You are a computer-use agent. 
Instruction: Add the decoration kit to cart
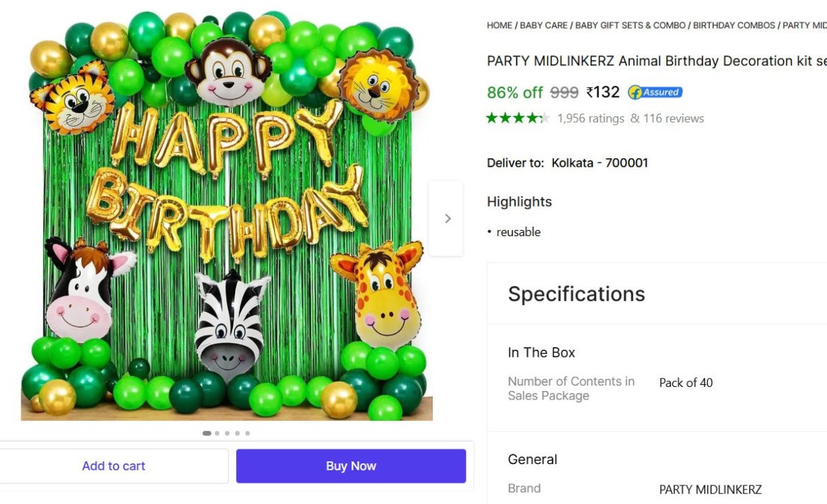(x=114, y=466)
